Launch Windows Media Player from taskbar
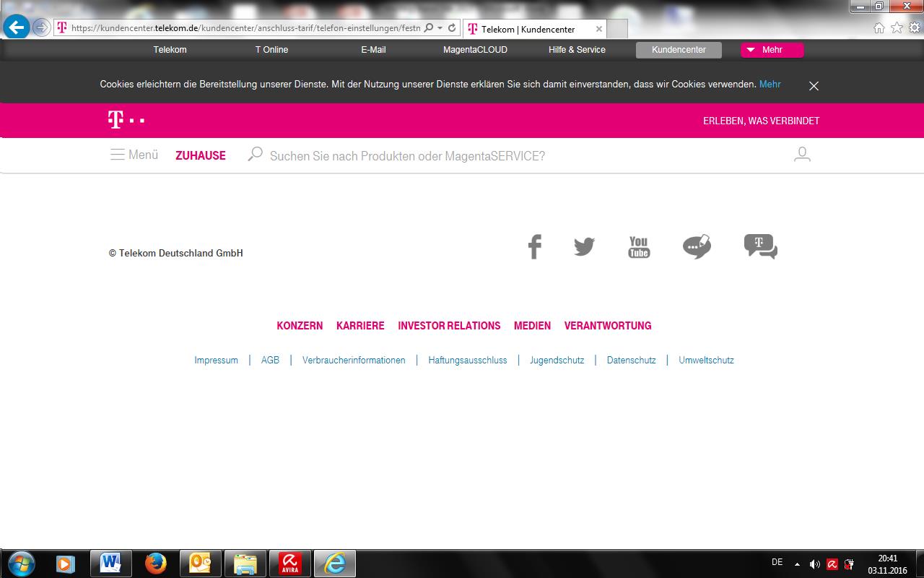 (x=66, y=563)
